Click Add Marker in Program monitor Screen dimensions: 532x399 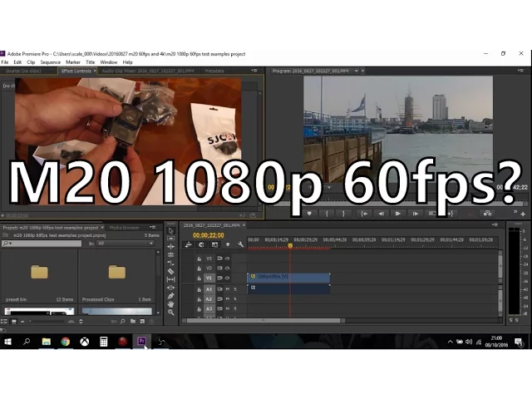[309, 214]
